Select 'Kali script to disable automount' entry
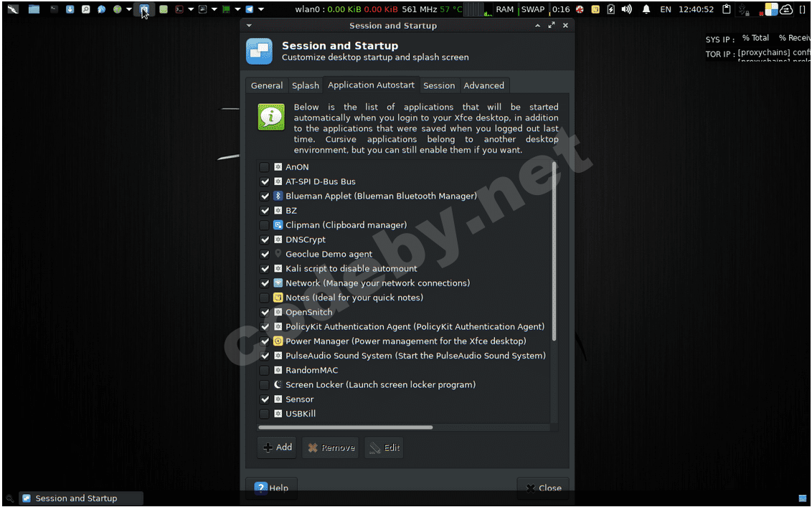812x507 pixels. click(351, 268)
